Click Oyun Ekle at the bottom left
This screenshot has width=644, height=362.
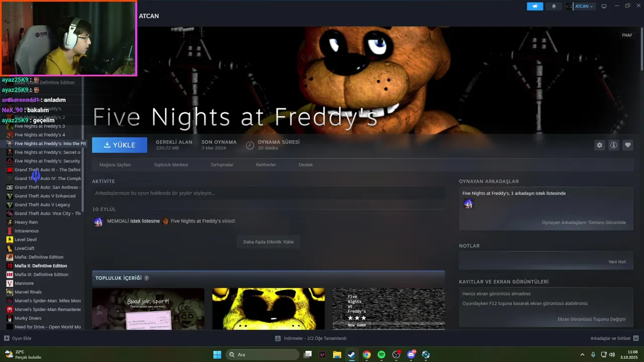click(18, 338)
